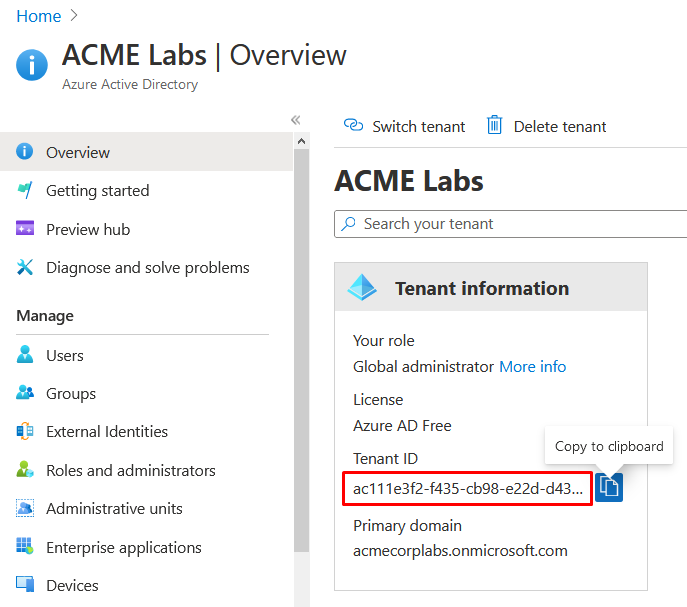Click the External Identities icon
Screen dimensions: 687x607
click(26, 432)
